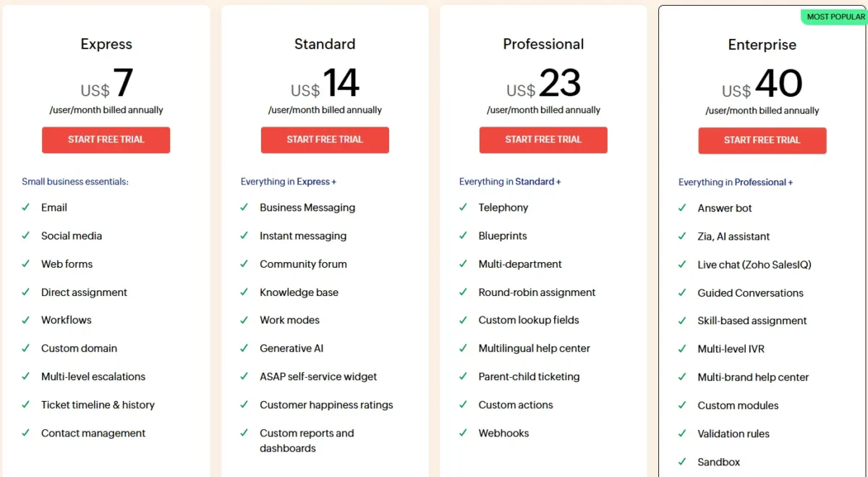Start free trial for Express plan
Image resolution: width=868 pixels, height=477 pixels.
click(x=106, y=140)
